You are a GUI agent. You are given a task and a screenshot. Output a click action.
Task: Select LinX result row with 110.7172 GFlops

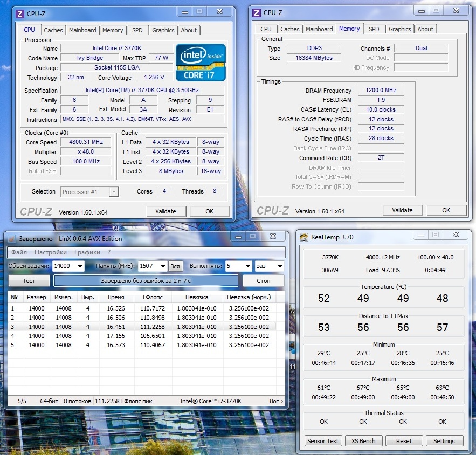click(142, 308)
